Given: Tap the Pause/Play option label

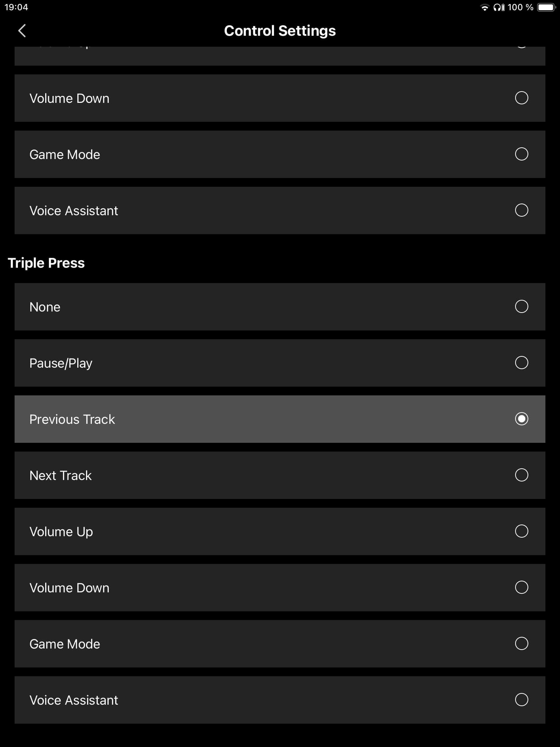Looking at the screenshot, I should click(61, 363).
